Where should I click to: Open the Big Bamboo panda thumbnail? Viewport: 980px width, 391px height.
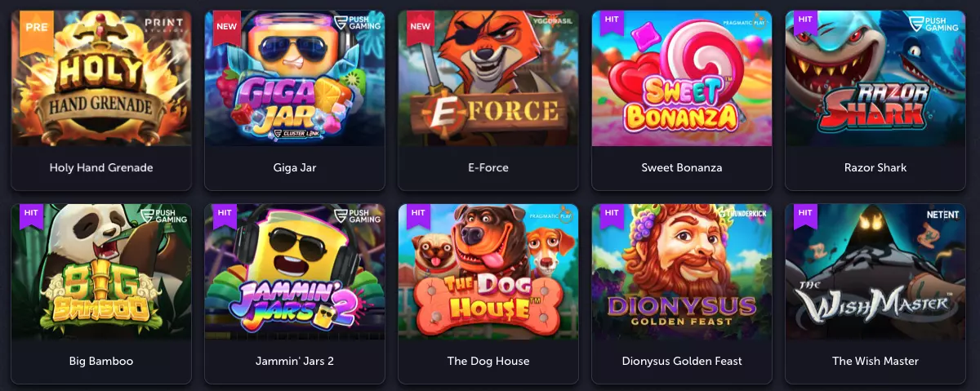pos(101,272)
